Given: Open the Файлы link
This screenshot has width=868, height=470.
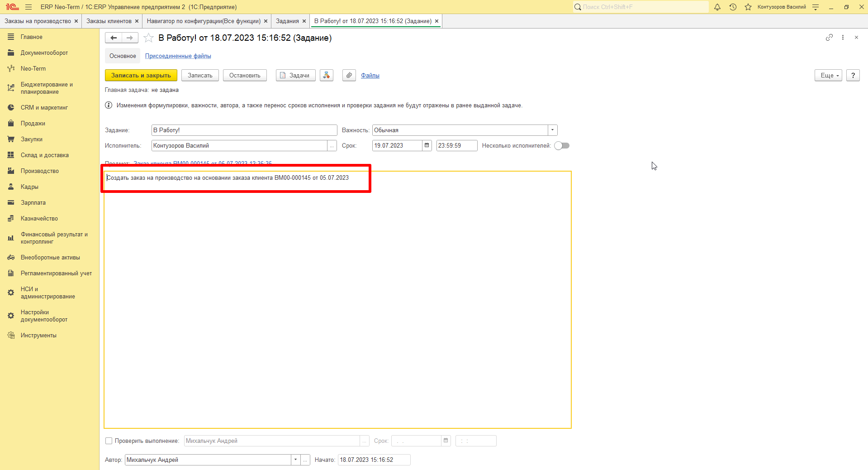Looking at the screenshot, I should pos(370,75).
